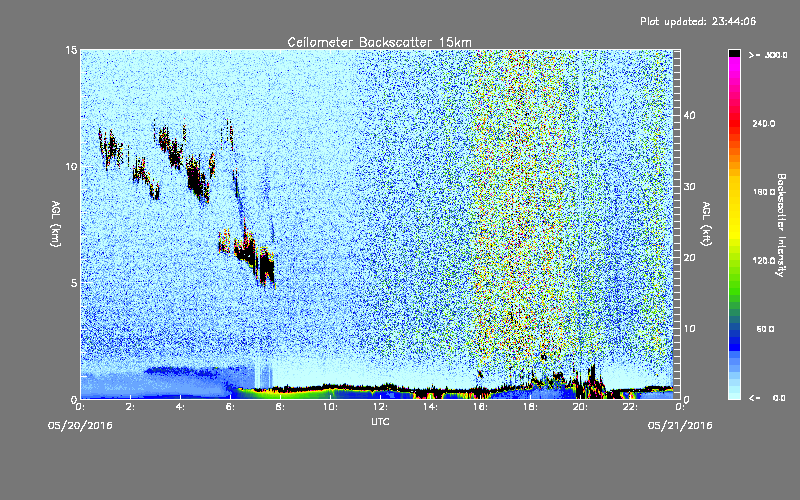Pick the black swatch atop the colorbar

pyautogui.click(x=734, y=53)
